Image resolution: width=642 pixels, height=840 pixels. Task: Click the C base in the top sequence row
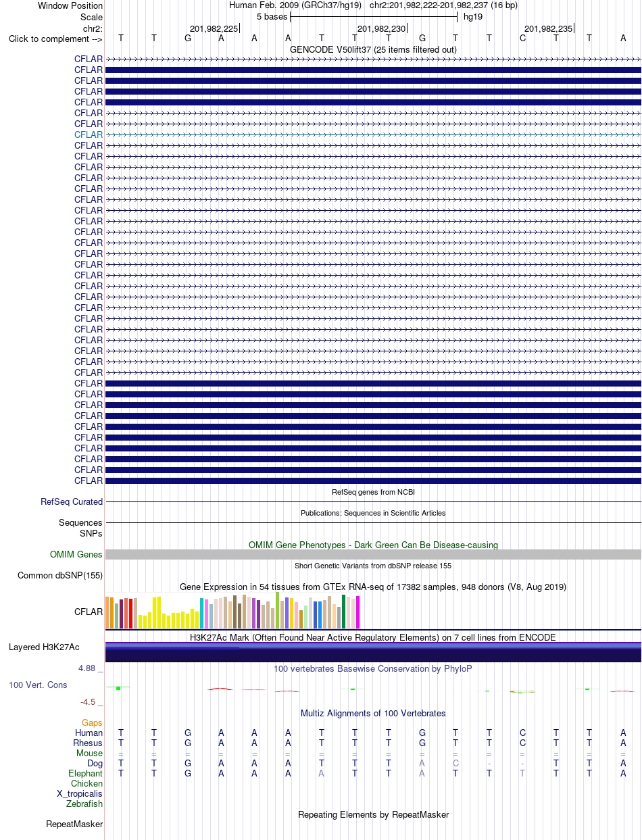point(522,38)
